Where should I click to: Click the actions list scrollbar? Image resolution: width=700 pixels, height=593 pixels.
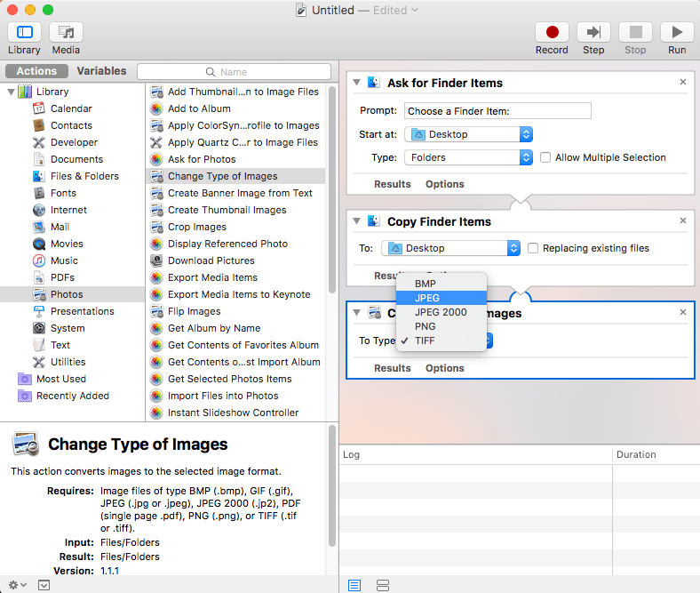(331, 190)
